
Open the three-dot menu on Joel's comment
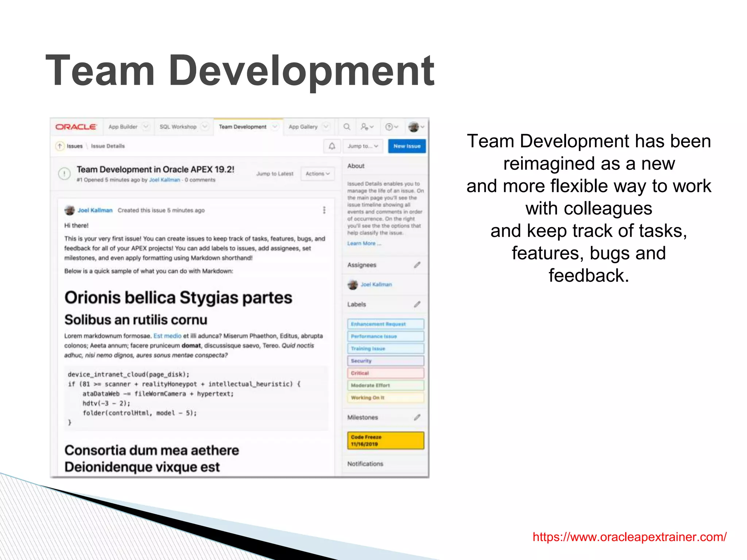(324, 210)
